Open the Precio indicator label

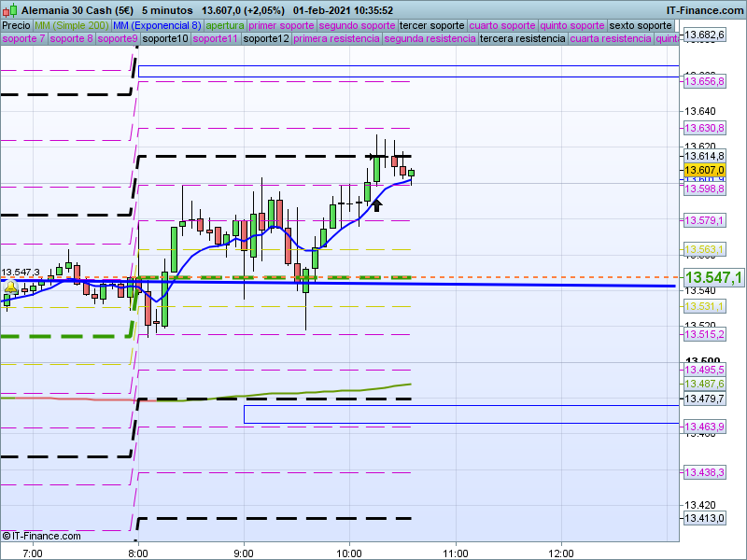tap(16, 25)
